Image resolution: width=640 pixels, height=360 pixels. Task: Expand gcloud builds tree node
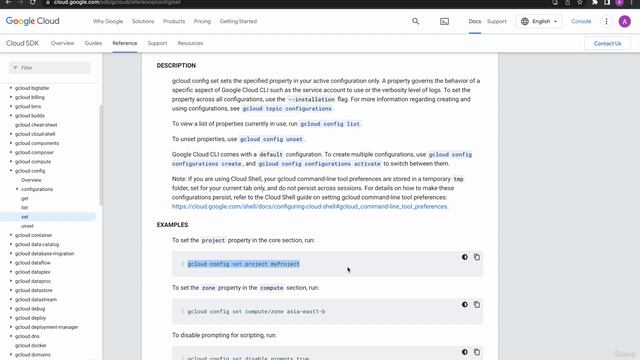11,116
